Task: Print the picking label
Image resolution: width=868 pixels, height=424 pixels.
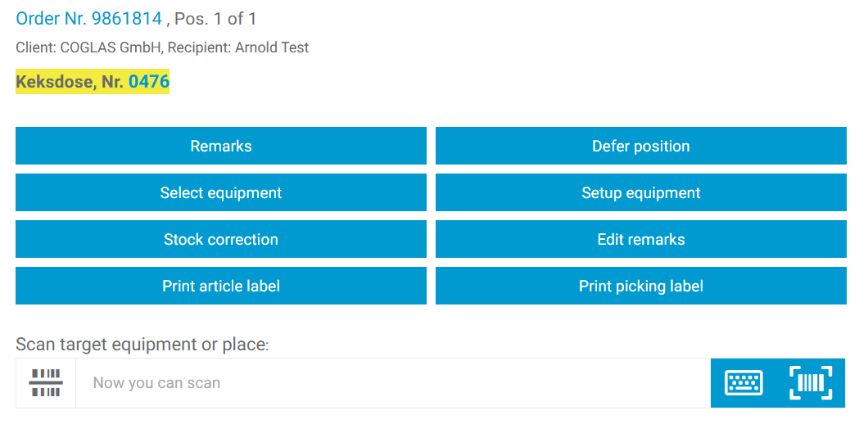Action: click(641, 286)
